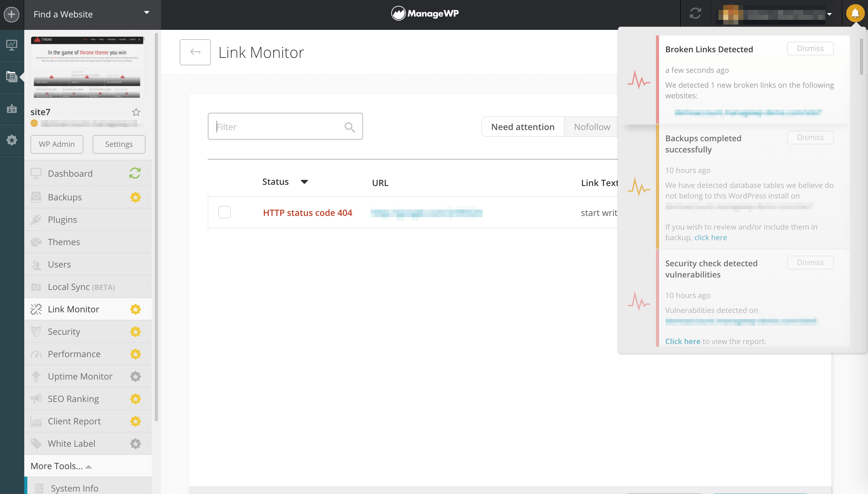Sort by the Status column arrow
The height and width of the screenshot is (494, 868).
[304, 182]
